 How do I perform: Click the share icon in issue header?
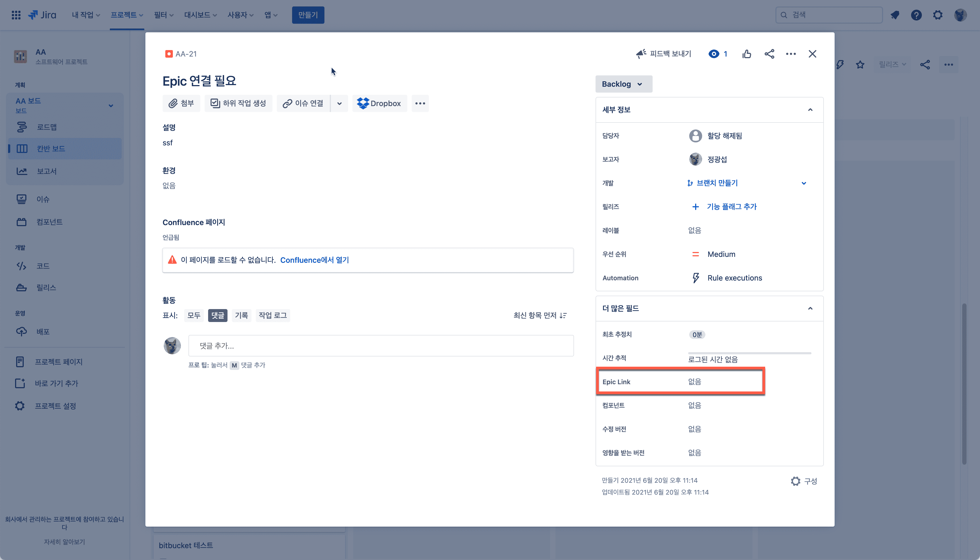tap(769, 54)
